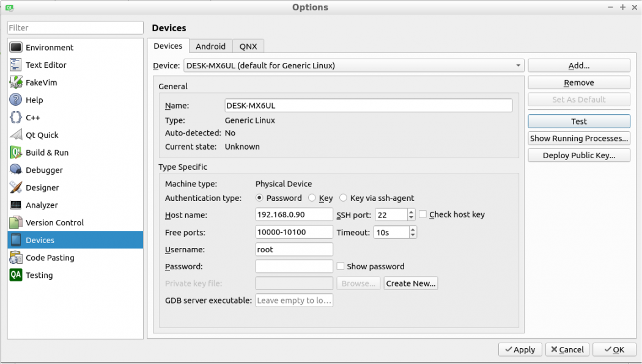Enable the Check host key checkbox
Screen dimensions: 642x364
[422, 214]
